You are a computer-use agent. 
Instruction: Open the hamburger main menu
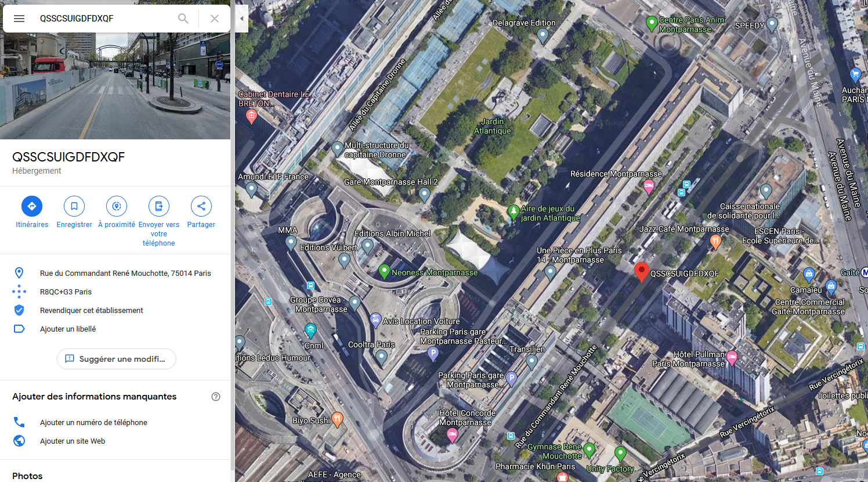(x=19, y=19)
